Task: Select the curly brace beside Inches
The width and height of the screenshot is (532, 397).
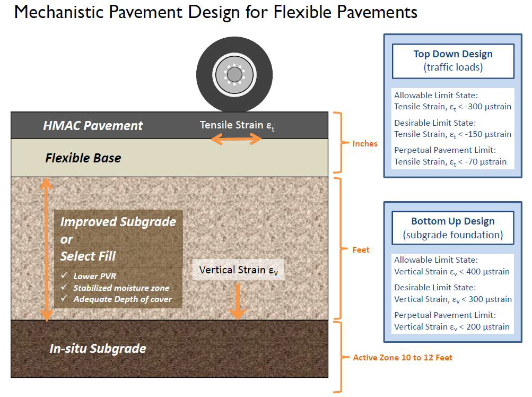Action: [338, 143]
